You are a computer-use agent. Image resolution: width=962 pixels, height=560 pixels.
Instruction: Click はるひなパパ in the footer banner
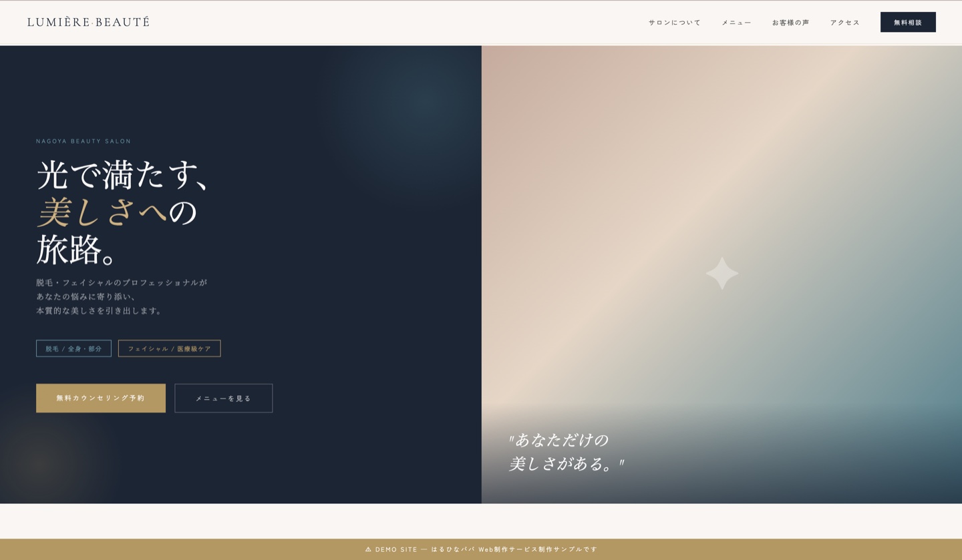tap(452, 549)
